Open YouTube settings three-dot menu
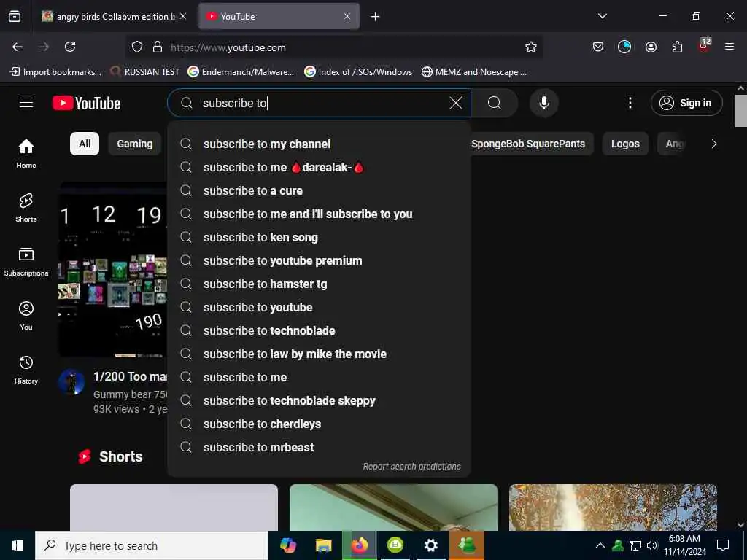This screenshot has width=747, height=560. click(x=630, y=103)
